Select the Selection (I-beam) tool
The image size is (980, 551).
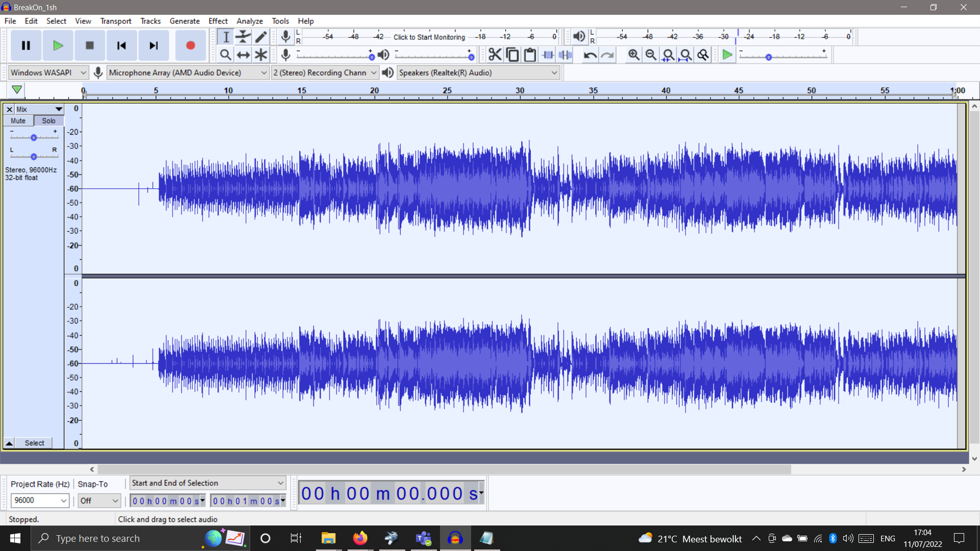click(226, 37)
